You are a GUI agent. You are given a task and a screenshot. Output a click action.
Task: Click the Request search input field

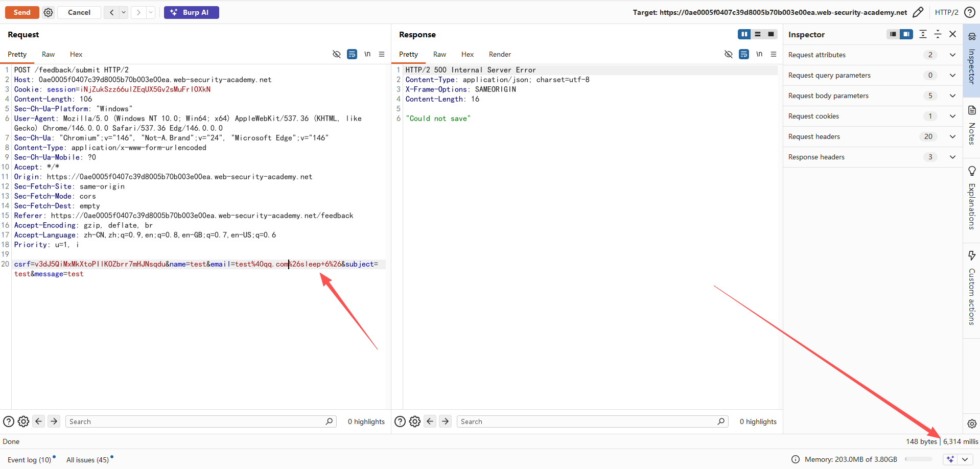coord(197,421)
